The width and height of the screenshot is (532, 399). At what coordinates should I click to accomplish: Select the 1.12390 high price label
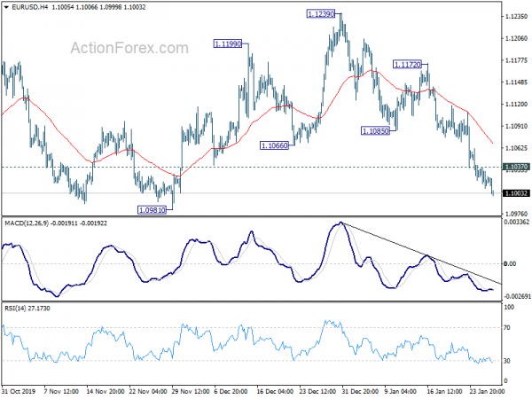coord(321,14)
